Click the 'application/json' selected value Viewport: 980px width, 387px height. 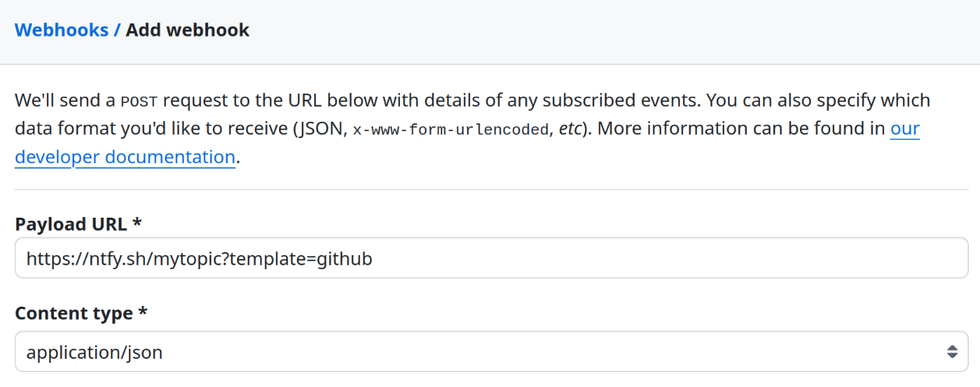tap(94, 352)
